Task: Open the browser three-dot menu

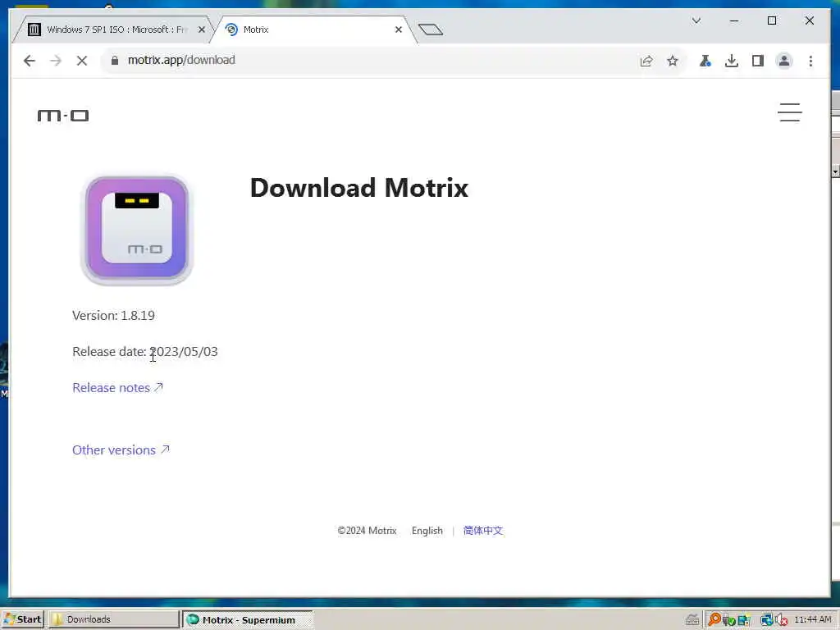Action: [810, 61]
